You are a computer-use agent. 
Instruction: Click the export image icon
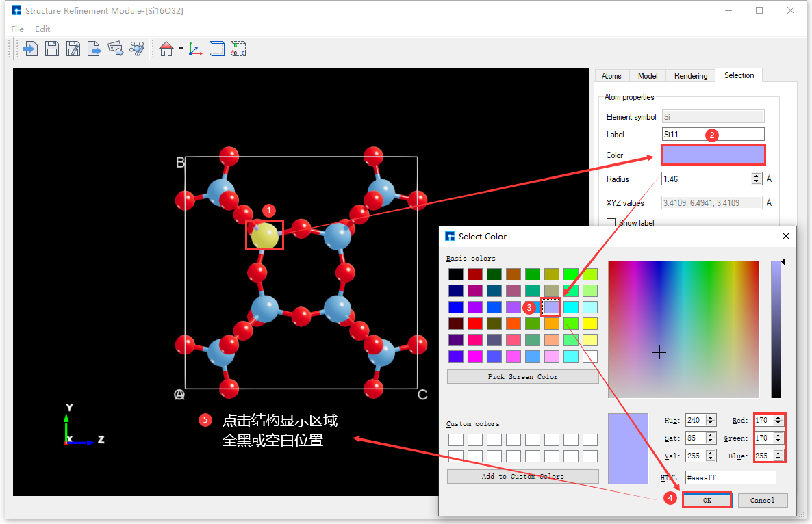pyautogui.click(x=116, y=49)
